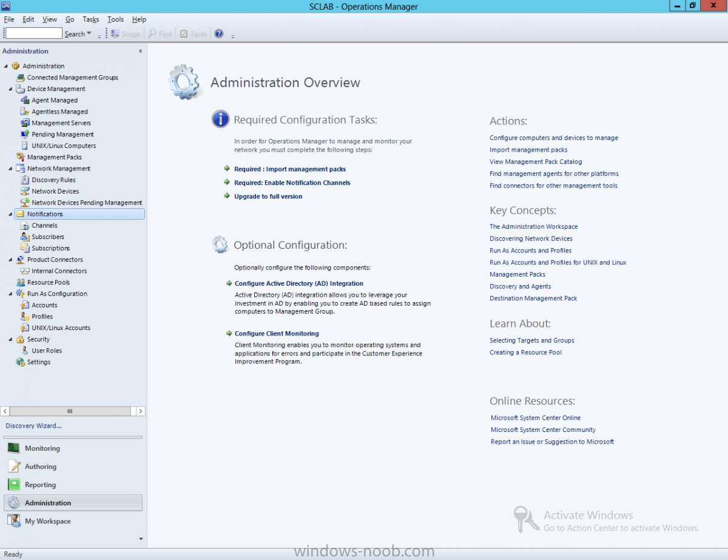The height and width of the screenshot is (560, 728).
Task: Click the Internal Connectors icon
Action: 25,271
